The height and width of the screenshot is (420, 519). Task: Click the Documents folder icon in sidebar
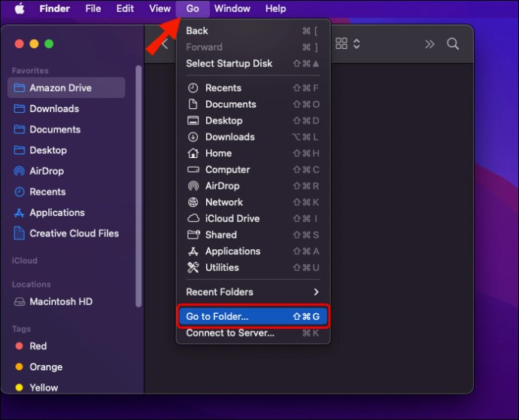click(20, 129)
